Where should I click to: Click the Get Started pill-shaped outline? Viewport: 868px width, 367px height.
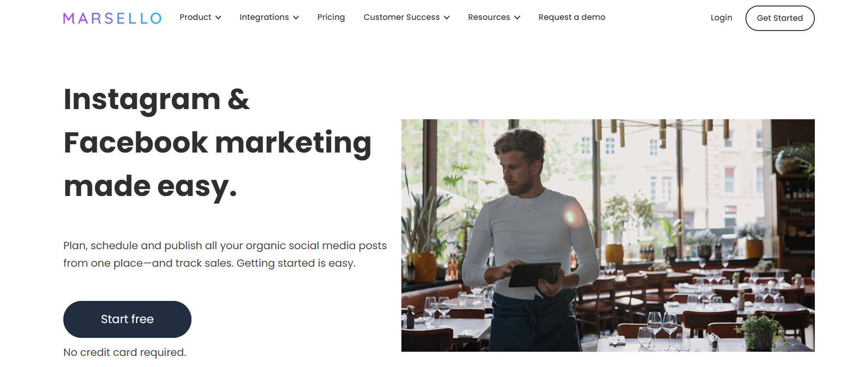780,18
